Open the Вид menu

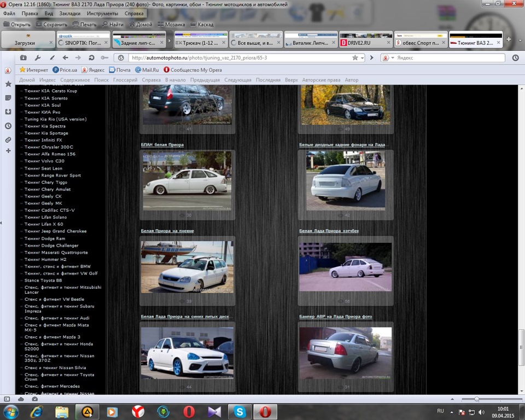[x=49, y=13]
